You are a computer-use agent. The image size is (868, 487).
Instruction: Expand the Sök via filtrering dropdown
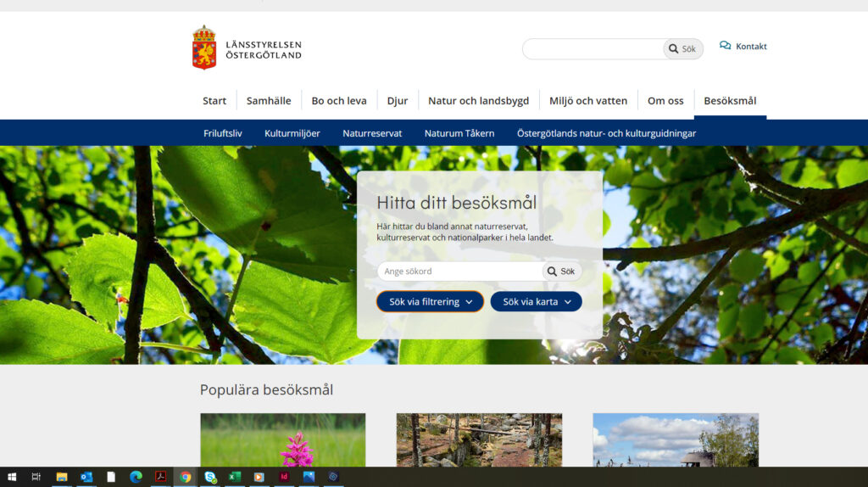point(430,301)
